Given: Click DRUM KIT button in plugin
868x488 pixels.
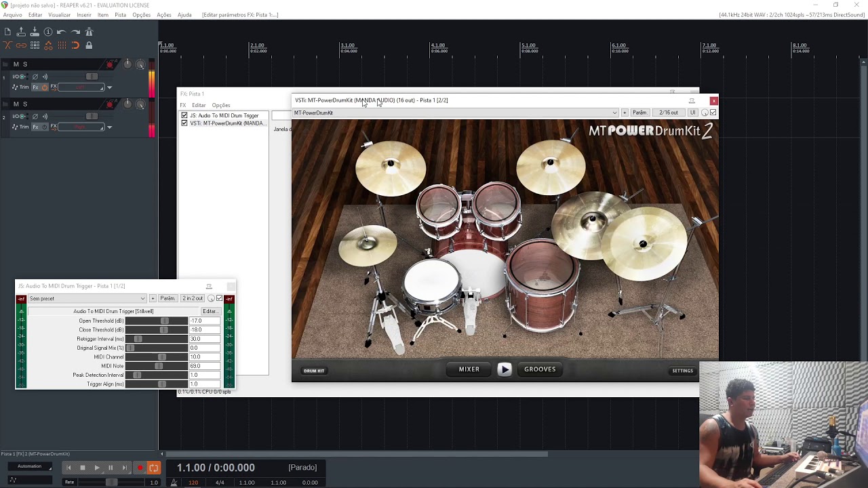Looking at the screenshot, I should [314, 371].
